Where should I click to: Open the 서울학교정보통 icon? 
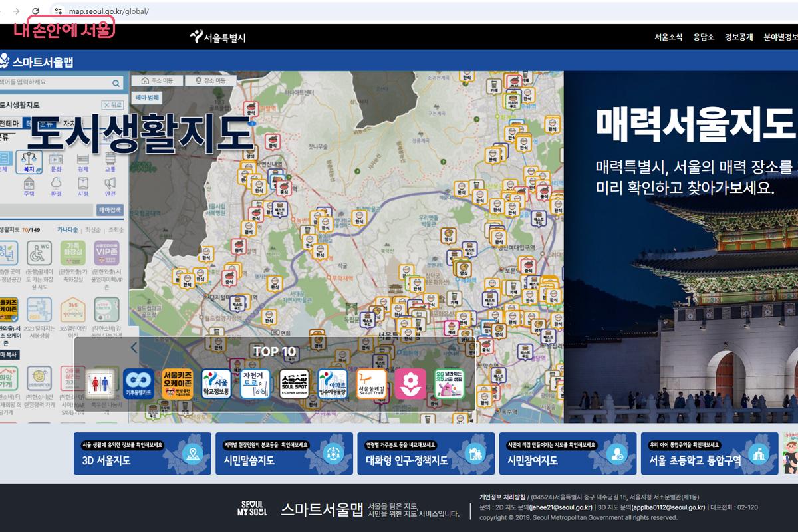(217, 384)
